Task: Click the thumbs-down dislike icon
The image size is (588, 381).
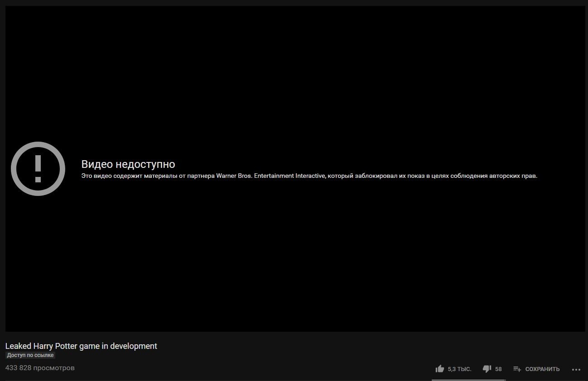Action: pos(487,369)
